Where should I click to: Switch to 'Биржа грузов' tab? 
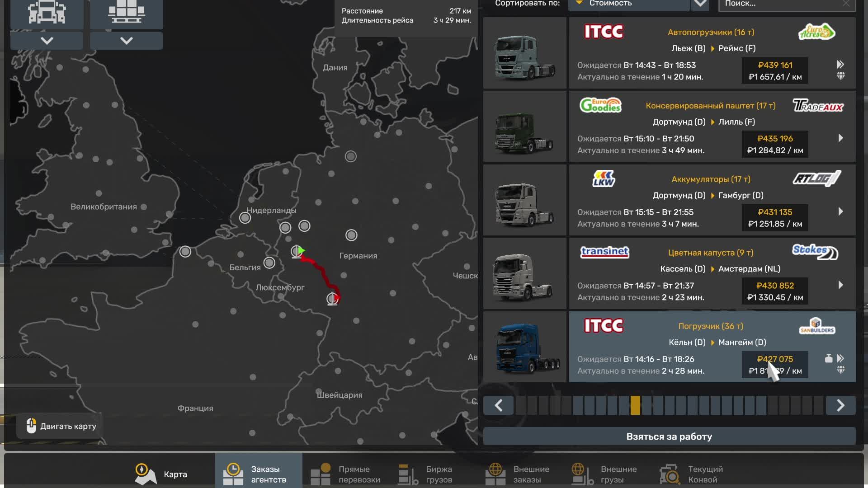click(425, 474)
